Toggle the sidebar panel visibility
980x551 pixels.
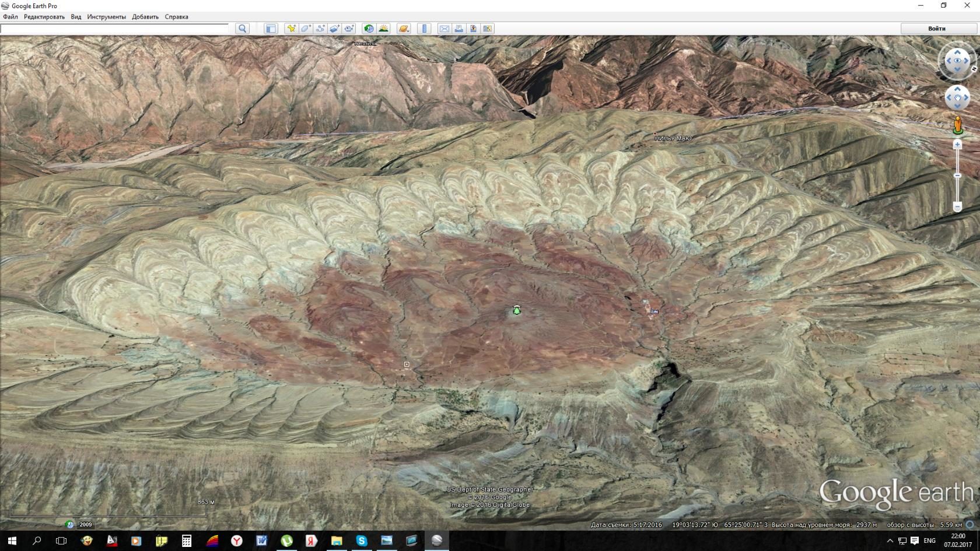click(x=271, y=29)
